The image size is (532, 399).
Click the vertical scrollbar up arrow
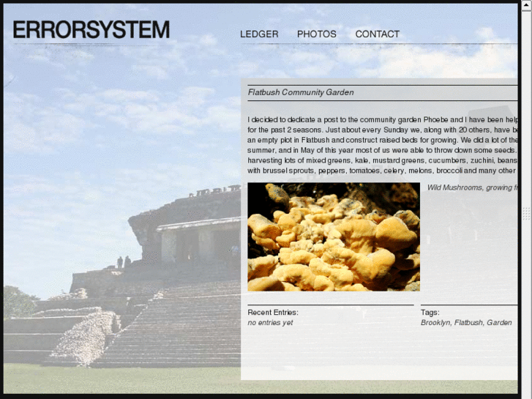(x=527, y=6)
